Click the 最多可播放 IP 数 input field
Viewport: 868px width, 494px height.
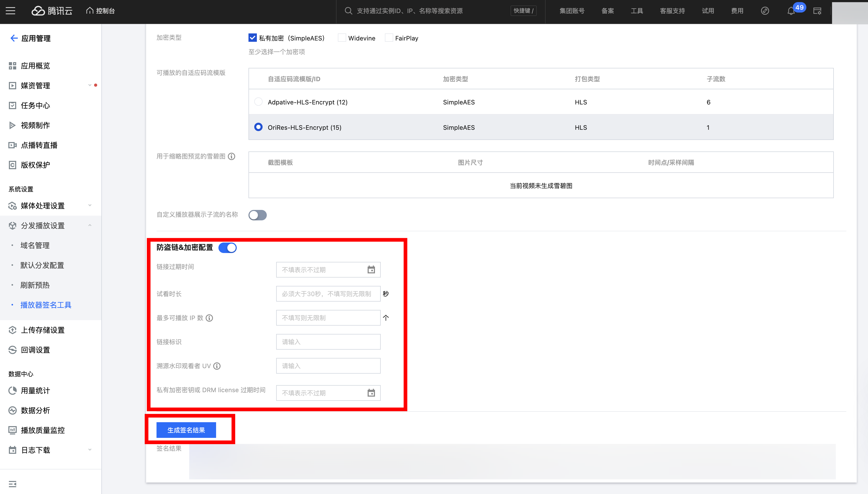pos(328,318)
